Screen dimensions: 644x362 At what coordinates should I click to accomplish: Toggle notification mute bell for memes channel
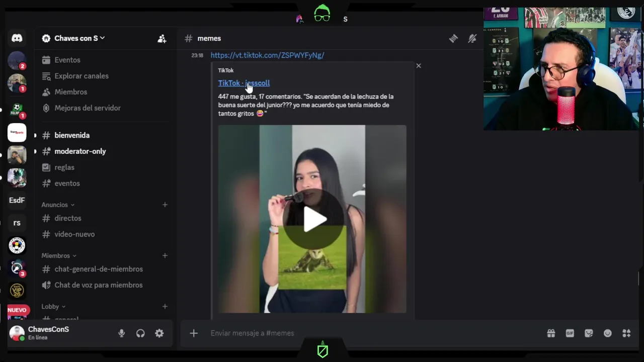click(x=472, y=38)
